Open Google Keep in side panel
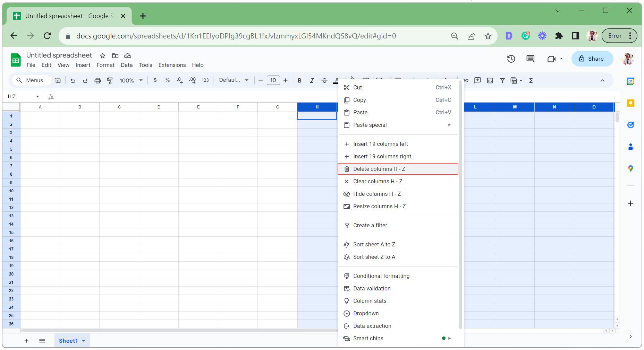Image resolution: width=644 pixels, height=350 pixels. [x=630, y=103]
